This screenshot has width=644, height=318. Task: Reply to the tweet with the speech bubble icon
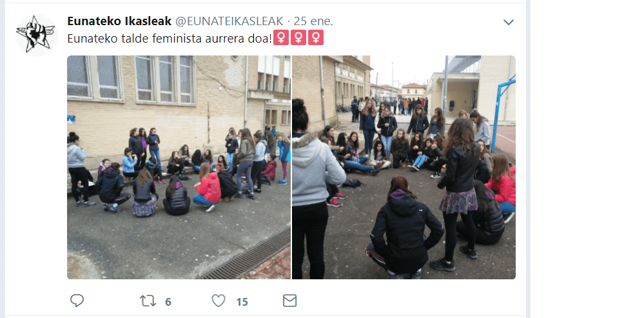pos(77,301)
